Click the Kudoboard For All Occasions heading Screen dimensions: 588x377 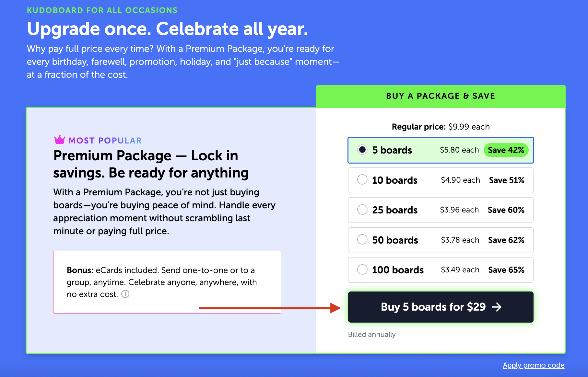(x=102, y=10)
